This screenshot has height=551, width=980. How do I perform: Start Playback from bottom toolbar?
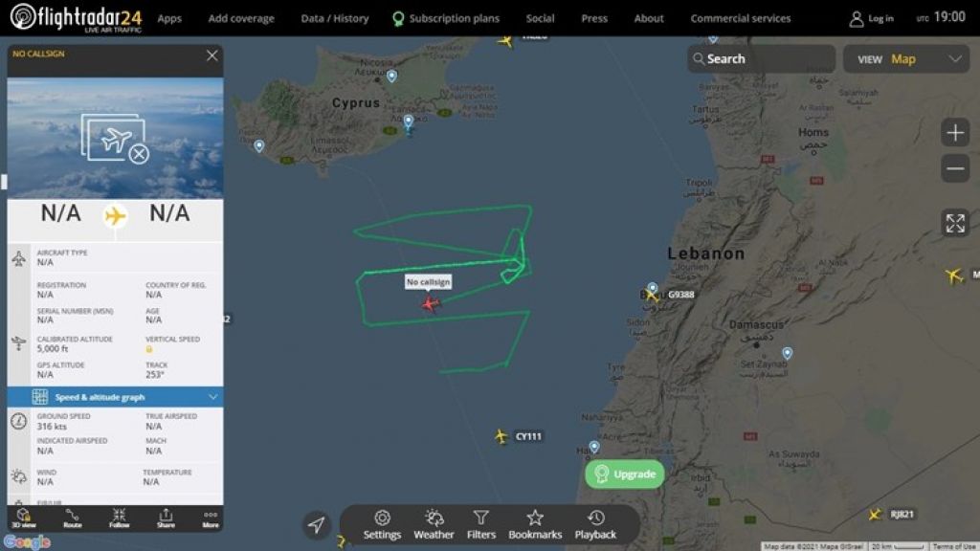595,524
